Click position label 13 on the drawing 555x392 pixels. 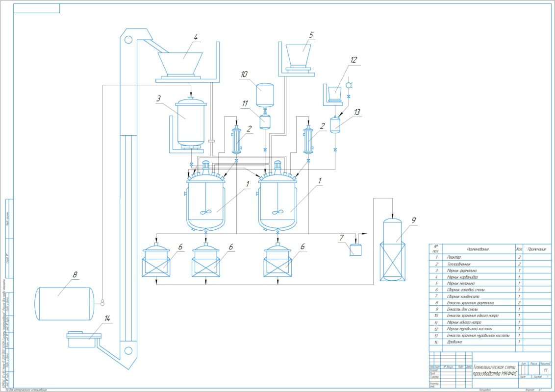[x=357, y=112]
